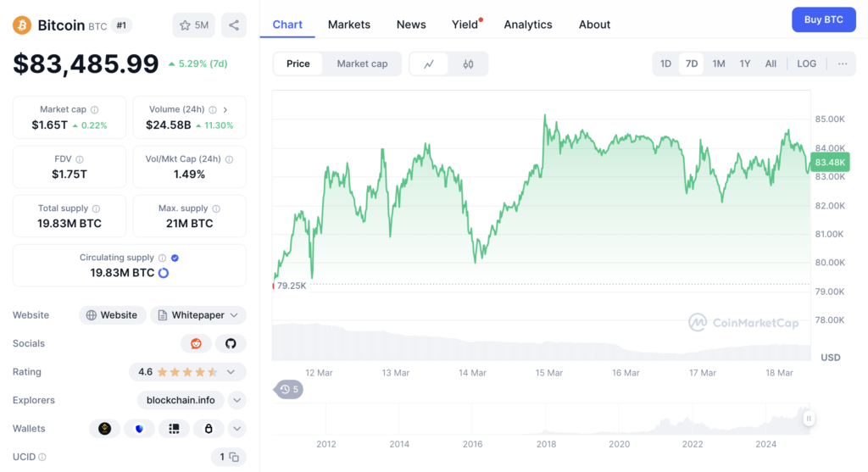
Task: Open the Reddit social link
Action: pos(196,344)
